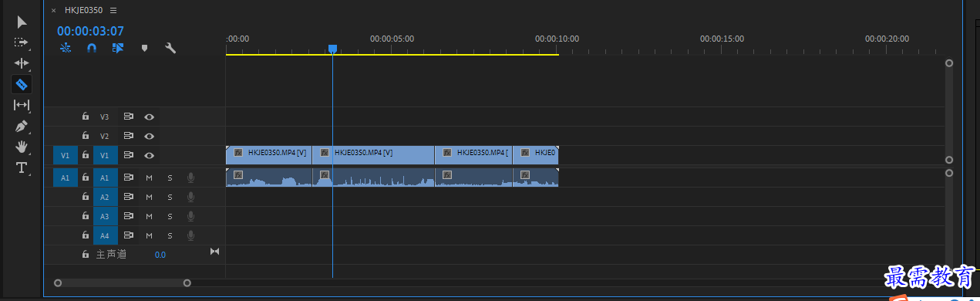Toggle lock on master audio track
Image resolution: width=980 pixels, height=301 pixels.
pyautogui.click(x=86, y=254)
